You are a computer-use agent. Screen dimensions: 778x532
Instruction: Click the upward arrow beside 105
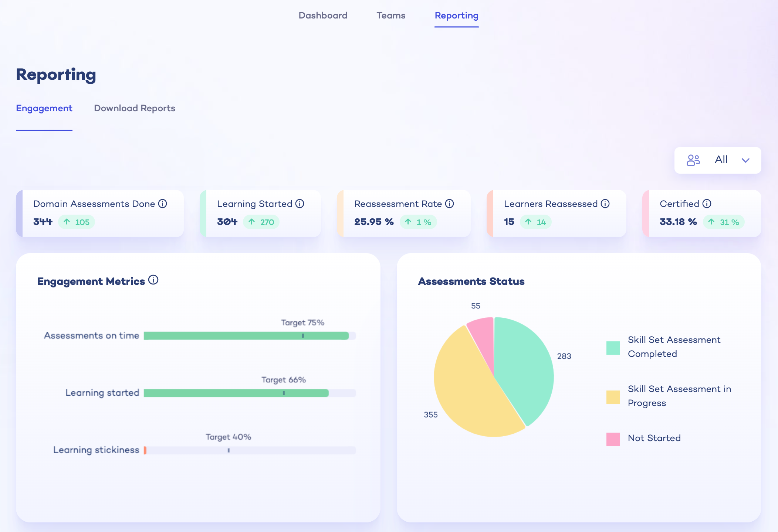[67, 222]
